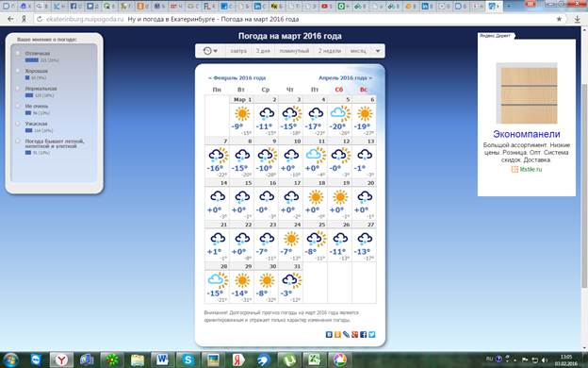Select the "Отличная" poll option
This screenshot has height=368, width=588.
click(18, 54)
